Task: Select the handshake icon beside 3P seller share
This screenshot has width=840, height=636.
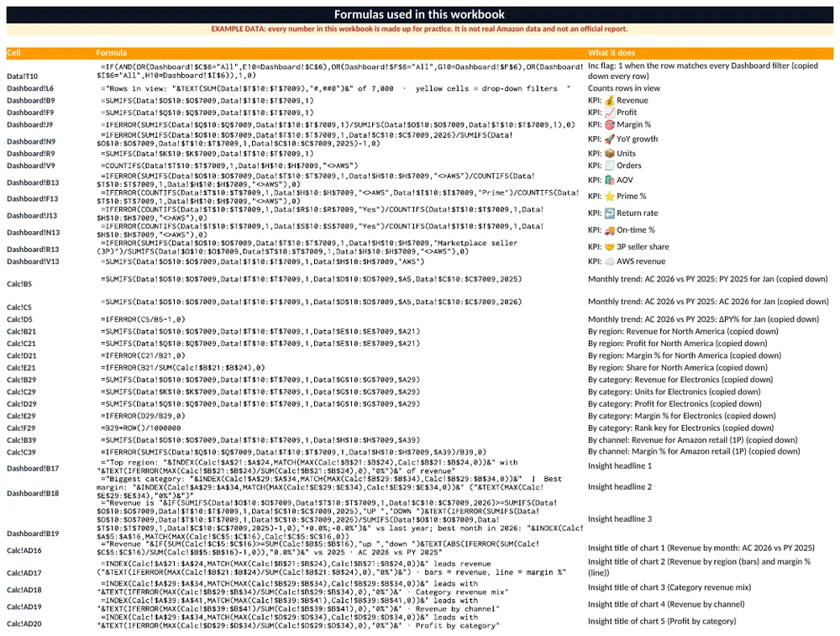Action: (609, 247)
